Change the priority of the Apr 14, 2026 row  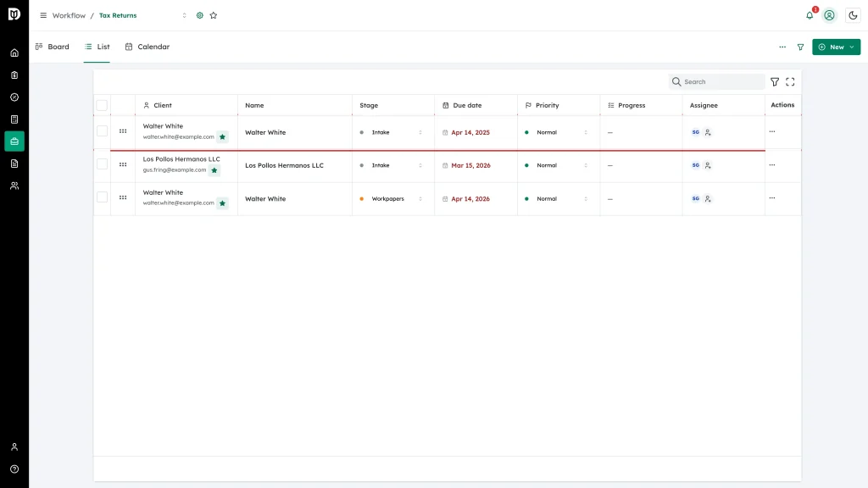(556, 198)
